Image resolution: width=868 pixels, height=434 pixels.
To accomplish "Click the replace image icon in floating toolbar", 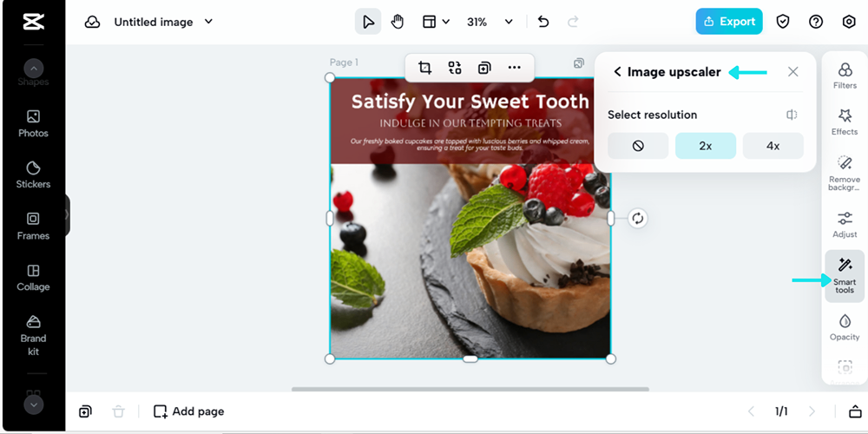I will 455,68.
